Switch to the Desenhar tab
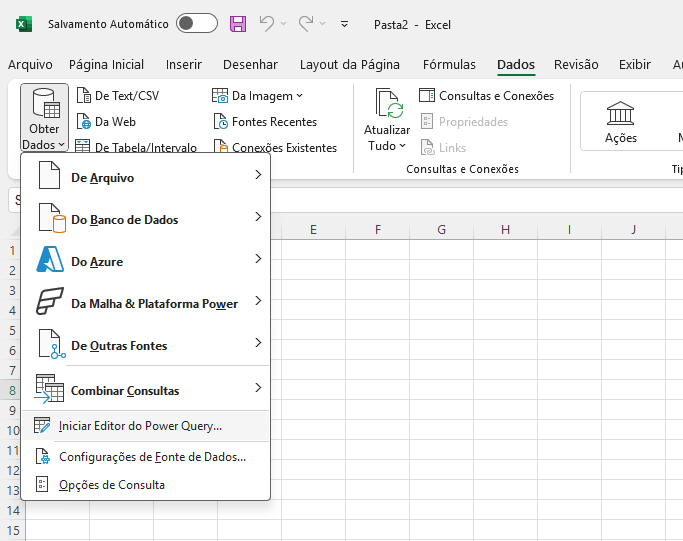Screen dimensions: 683x541 click(x=250, y=64)
